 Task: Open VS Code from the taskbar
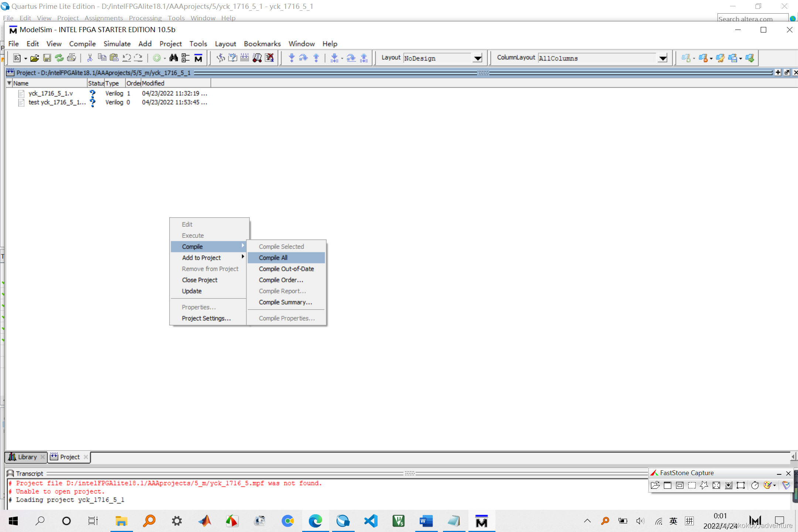coord(371,521)
